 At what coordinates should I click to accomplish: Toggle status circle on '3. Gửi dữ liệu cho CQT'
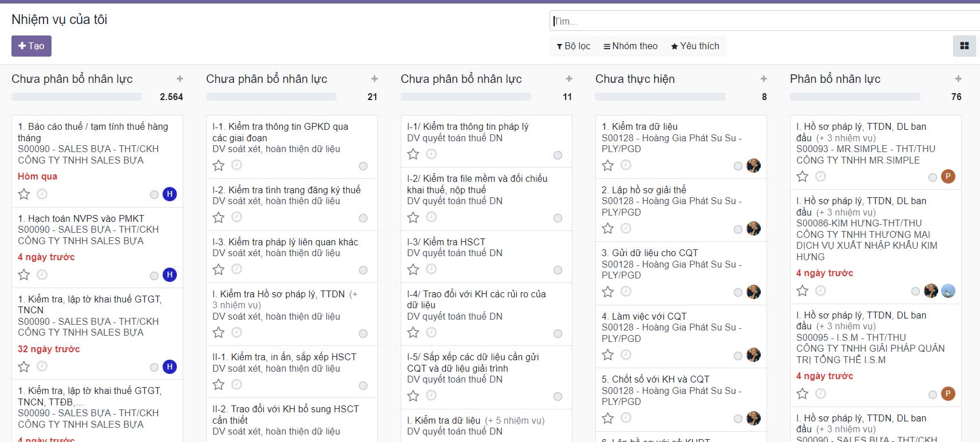[x=738, y=293]
